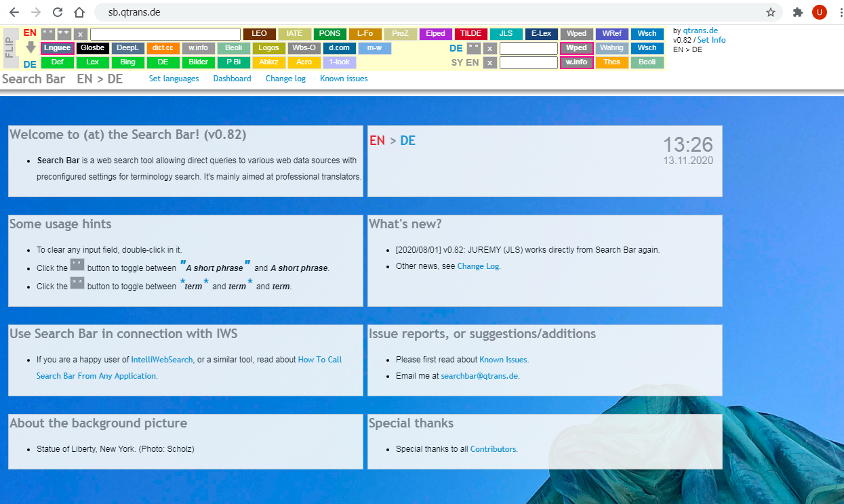Viewport: 844px width, 504px height.
Task: Query Merriam-Webster via the m-w button
Action: (x=375, y=47)
